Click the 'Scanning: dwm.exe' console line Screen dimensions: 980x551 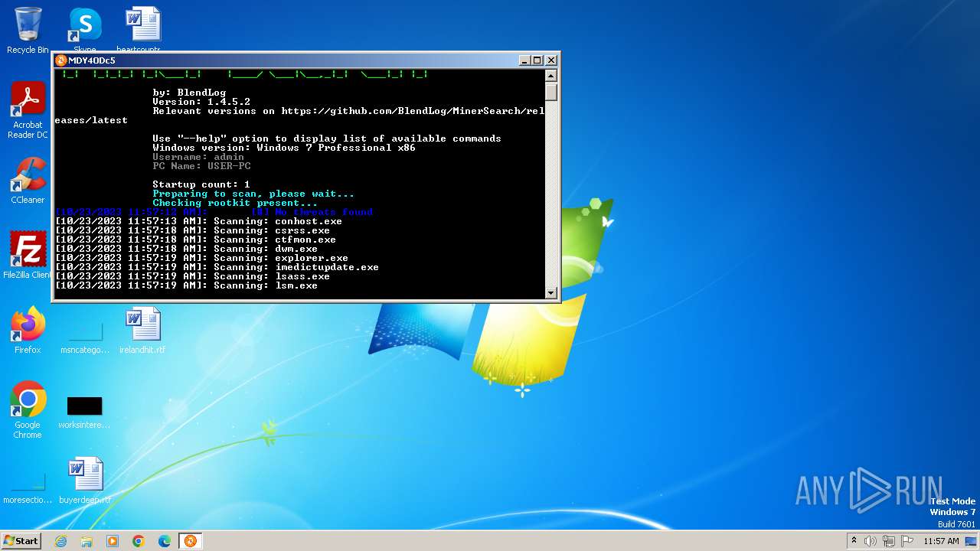tap(186, 249)
